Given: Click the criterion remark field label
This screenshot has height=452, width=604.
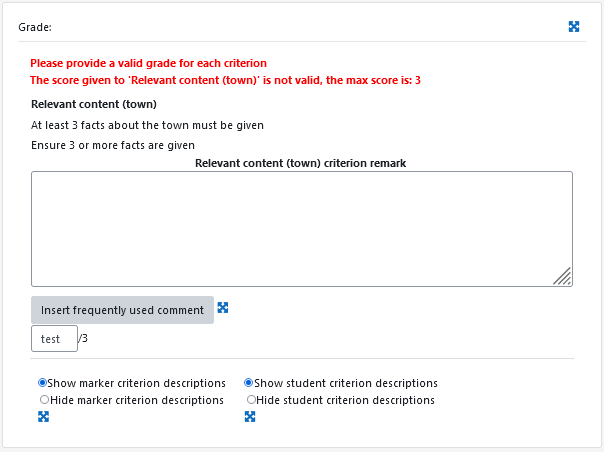Looking at the screenshot, I should tap(300, 163).
